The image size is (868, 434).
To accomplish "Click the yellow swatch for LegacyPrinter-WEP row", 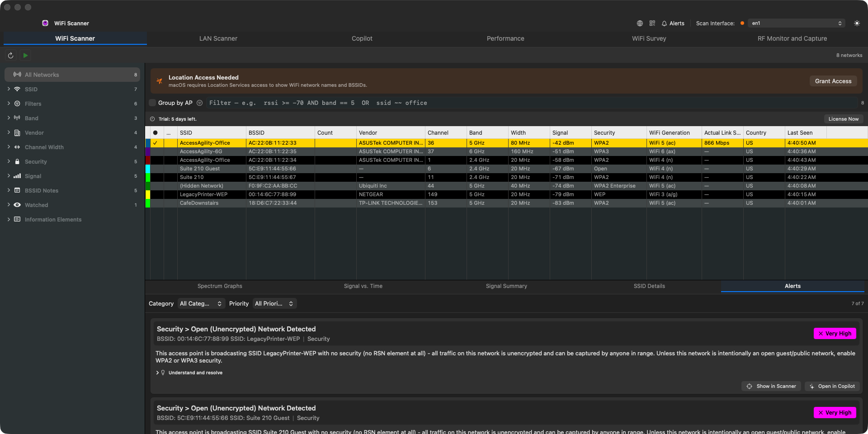I will point(147,194).
